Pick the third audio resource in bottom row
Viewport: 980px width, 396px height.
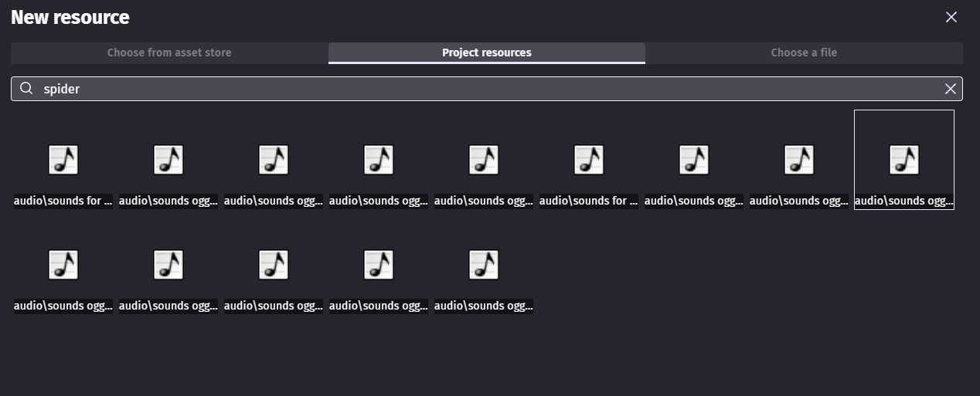coord(274,266)
